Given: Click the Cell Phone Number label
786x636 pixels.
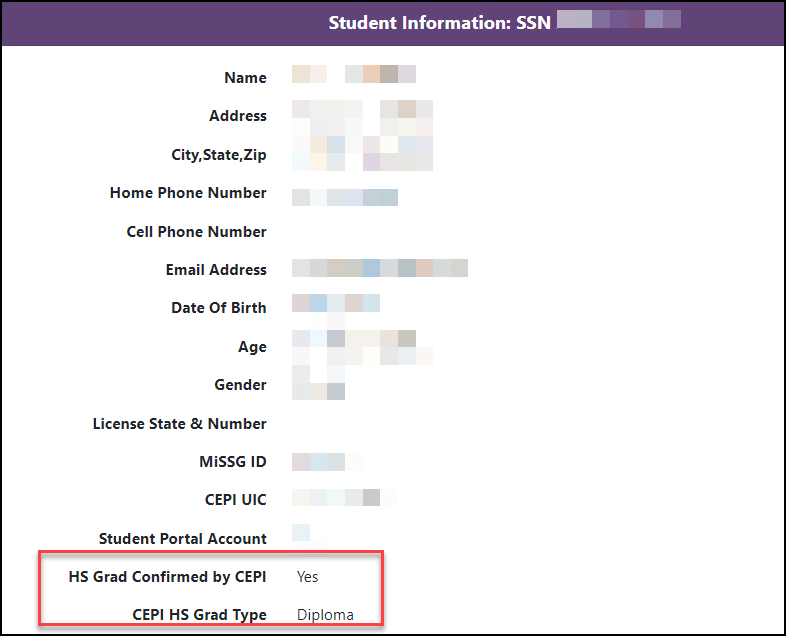Looking at the screenshot, I should pos(196,232).
